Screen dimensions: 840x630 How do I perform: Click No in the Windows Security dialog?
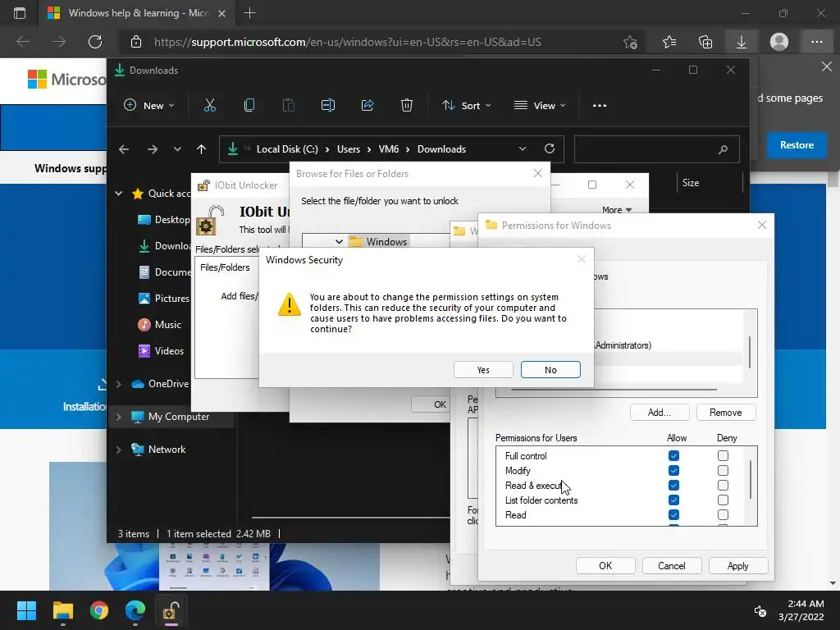point(550,370)
